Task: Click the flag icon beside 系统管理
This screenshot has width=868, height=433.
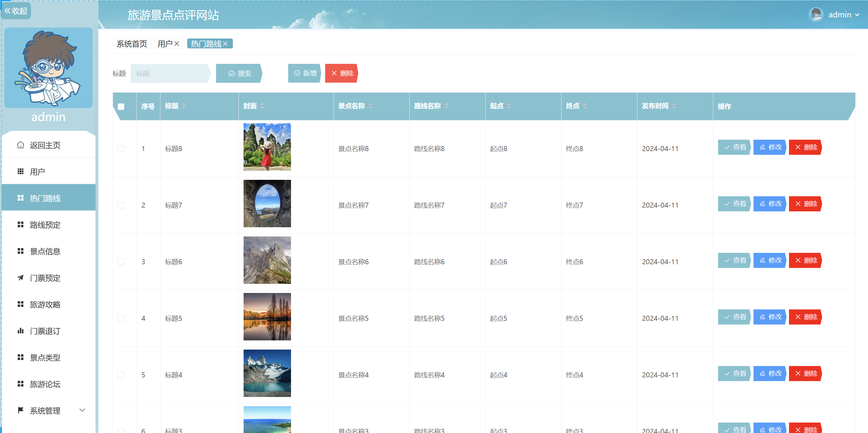Action: pyautogui.click(x=21, y=410)
